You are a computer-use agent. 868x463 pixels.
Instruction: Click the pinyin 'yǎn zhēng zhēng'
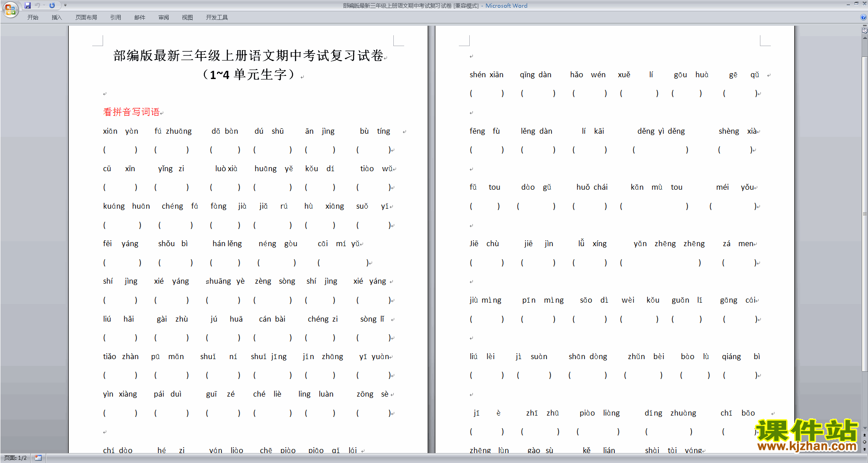[669, 243]
